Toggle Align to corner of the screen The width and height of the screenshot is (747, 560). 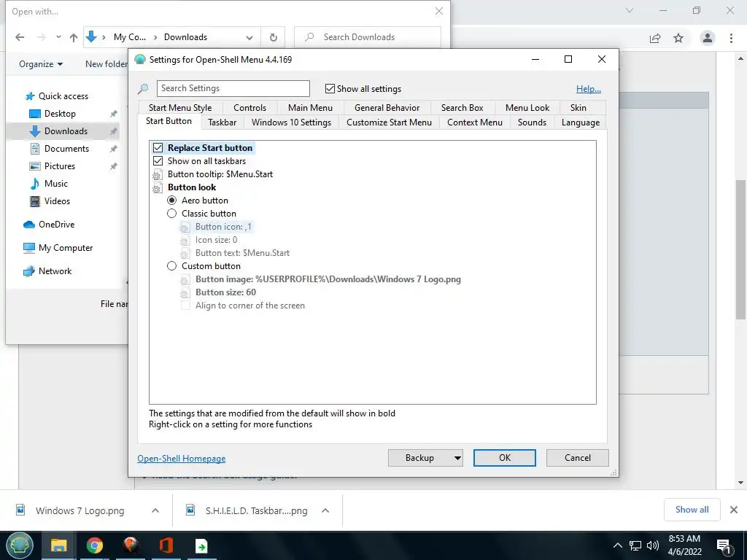tap(185, 306)
